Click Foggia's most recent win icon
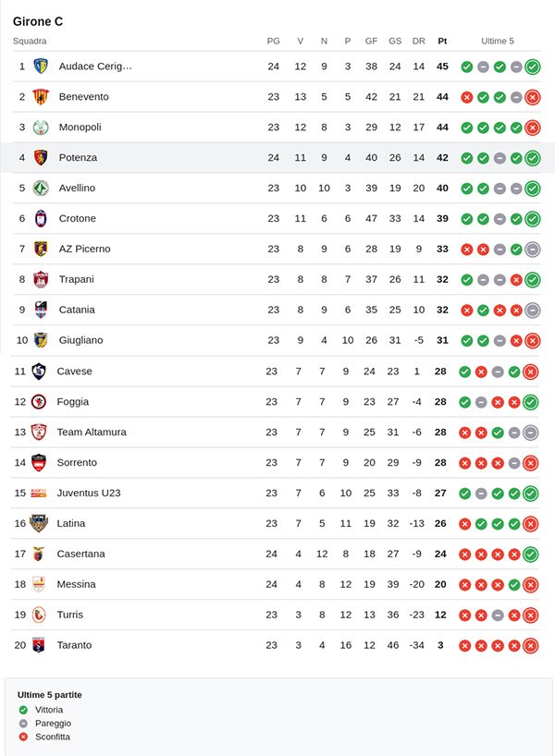This screenshot has height=756, width=555. (531, 402)
